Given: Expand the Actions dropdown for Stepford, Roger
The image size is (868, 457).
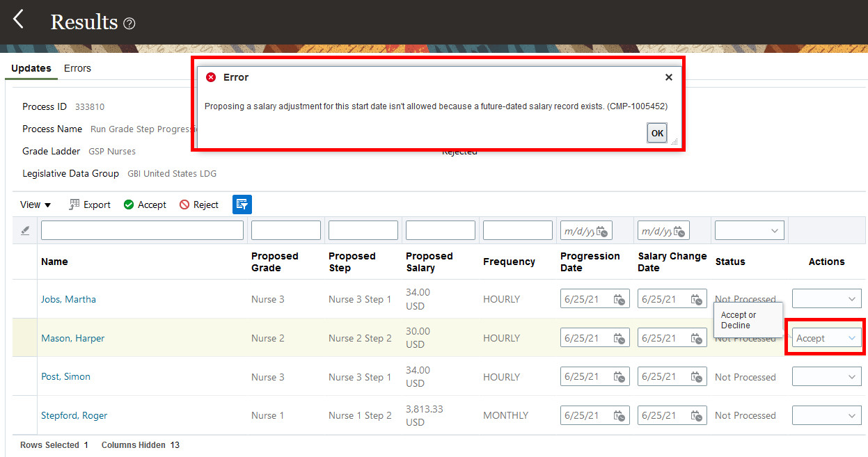Looking at the screenshot, I should point(827,415).
